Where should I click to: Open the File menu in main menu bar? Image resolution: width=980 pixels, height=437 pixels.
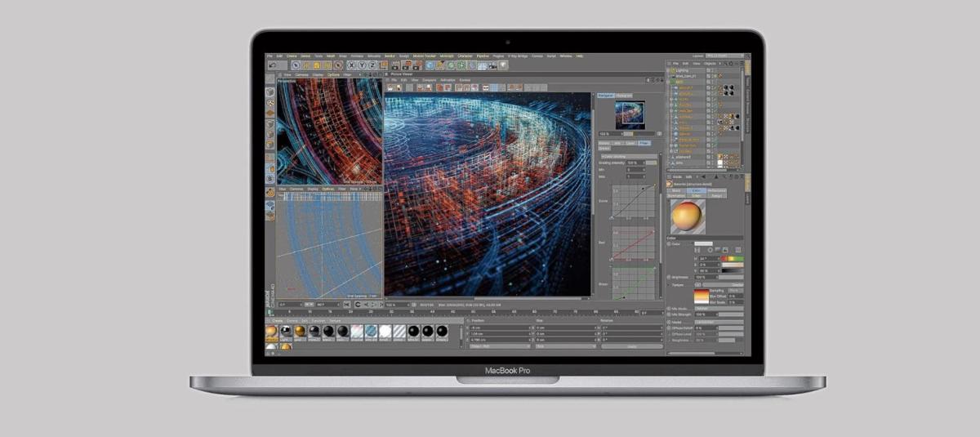269,56
